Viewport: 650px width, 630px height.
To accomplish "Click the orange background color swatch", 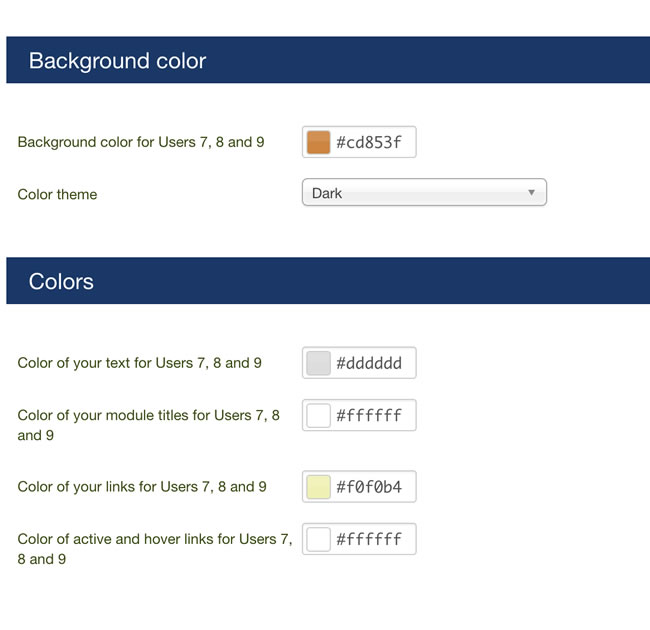I will (x=318, y=142).
